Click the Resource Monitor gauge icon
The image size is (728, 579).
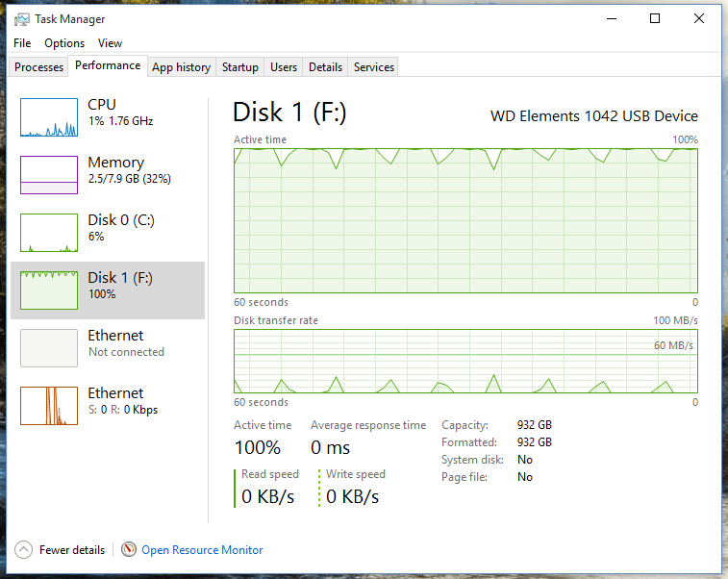pyautogui.click(x=129, y=549)
